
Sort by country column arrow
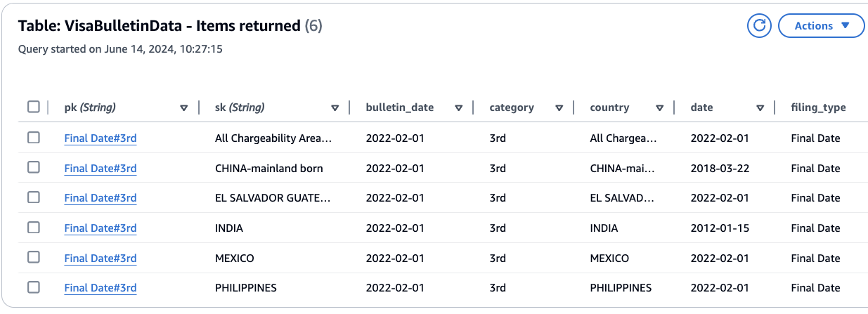(660, 108)
